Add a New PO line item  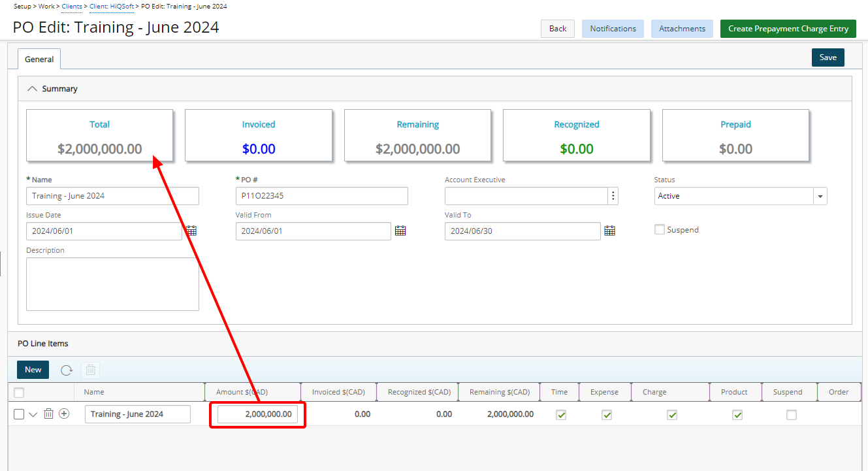pyautogui.click(x=33, y=370)
